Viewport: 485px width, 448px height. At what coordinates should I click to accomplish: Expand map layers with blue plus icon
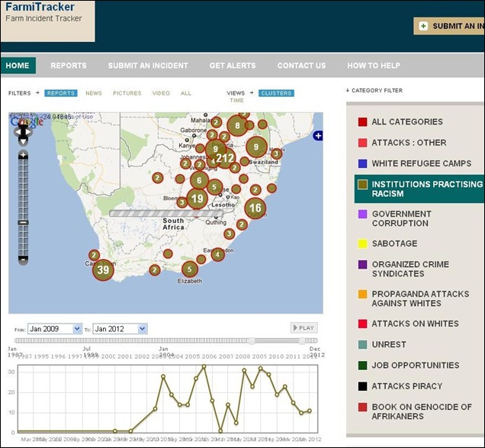click(318, 135)
